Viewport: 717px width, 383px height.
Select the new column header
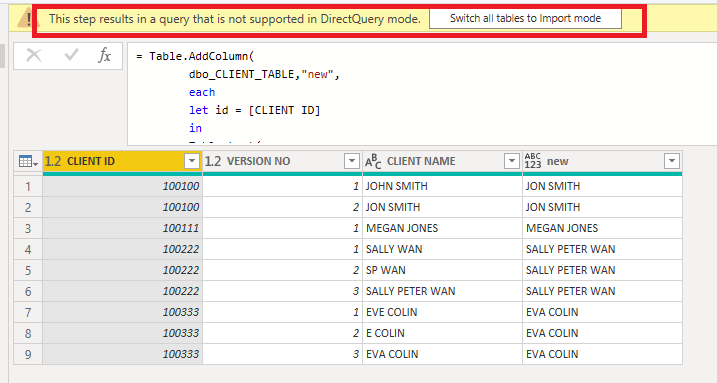pos(602,161)
